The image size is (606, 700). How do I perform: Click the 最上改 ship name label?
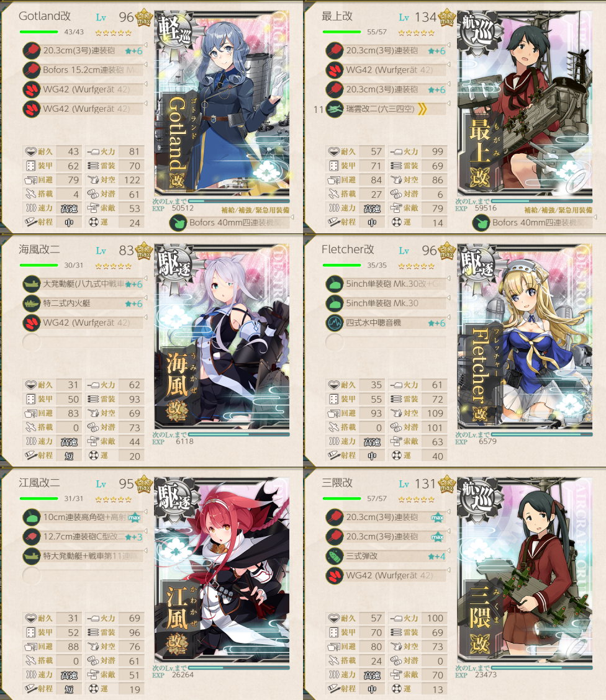tap(337, 17)
